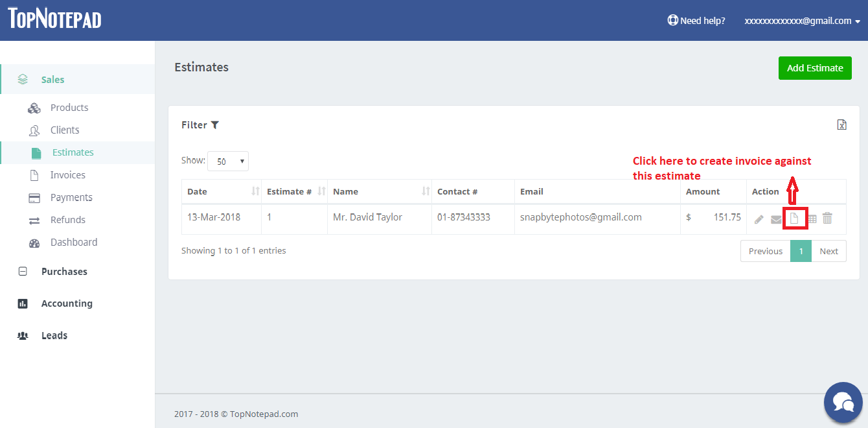The width and height of the screenshot is (868, 428).
Task: Edit estimate with pencil icon
Action: [759, 219]
